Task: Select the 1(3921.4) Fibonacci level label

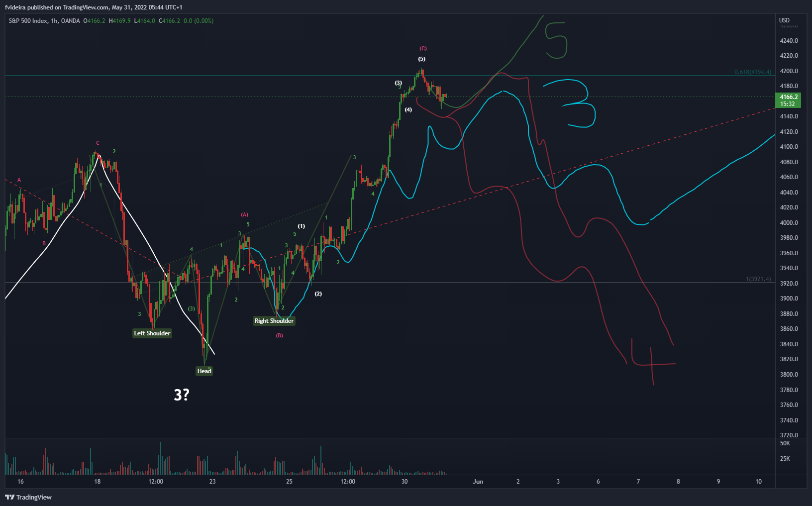Action: pos(758,279)
